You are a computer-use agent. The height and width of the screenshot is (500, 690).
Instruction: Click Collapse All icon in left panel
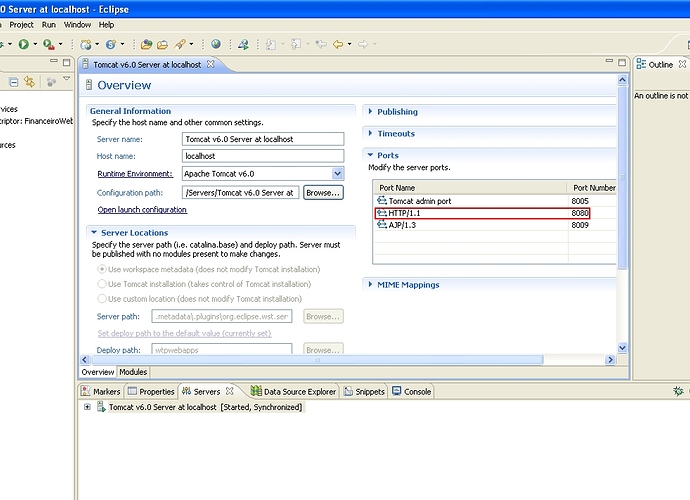pyautogui.click(x=14, y=82)
